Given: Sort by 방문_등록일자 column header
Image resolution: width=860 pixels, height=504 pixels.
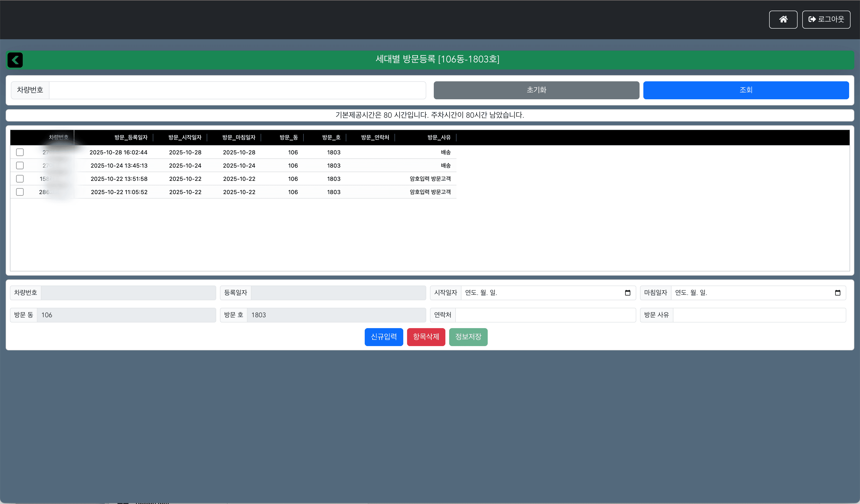Looking at the screenshot, I should [x=131, y=137].
